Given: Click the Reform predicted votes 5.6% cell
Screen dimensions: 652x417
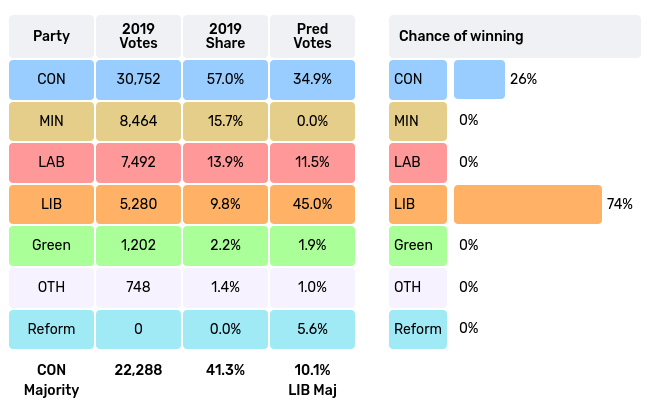Looking at the screenshot, I should pos(312,328).
